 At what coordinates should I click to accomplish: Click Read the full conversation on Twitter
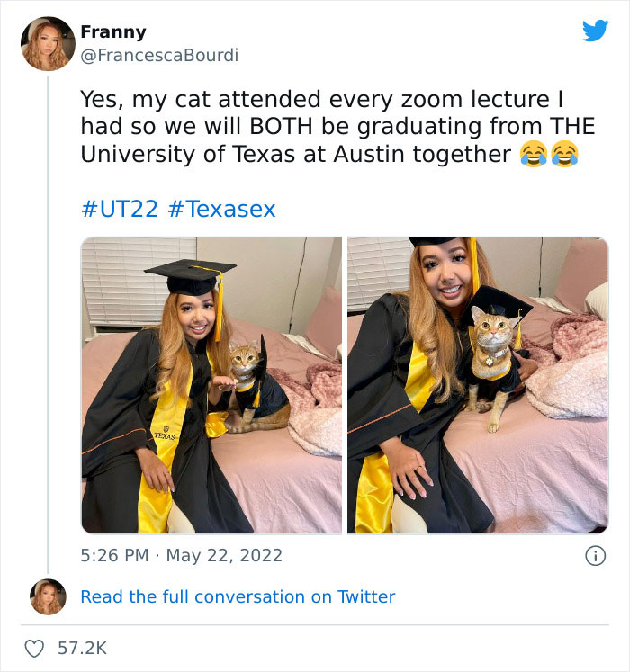(x=238, y=596)
